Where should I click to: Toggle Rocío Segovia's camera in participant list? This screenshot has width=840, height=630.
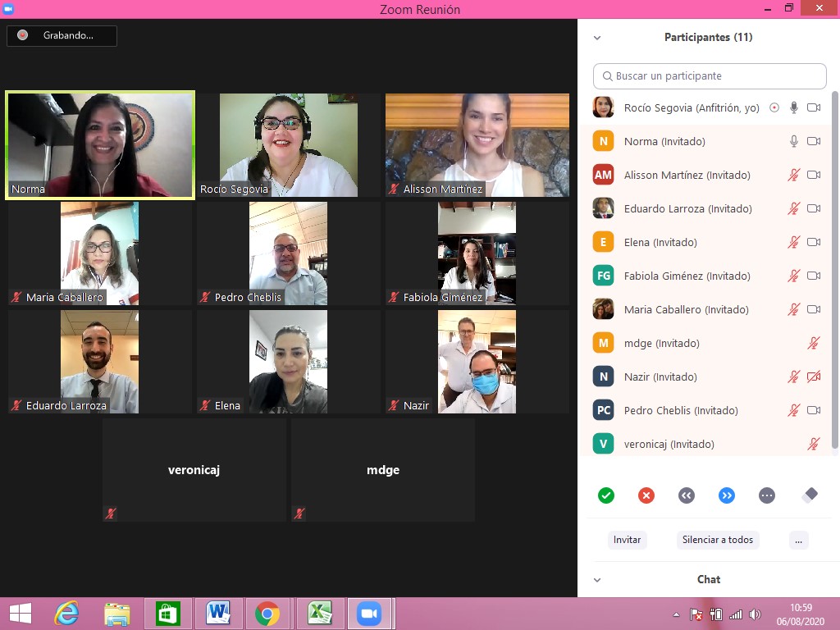click(x=814, y=107)
